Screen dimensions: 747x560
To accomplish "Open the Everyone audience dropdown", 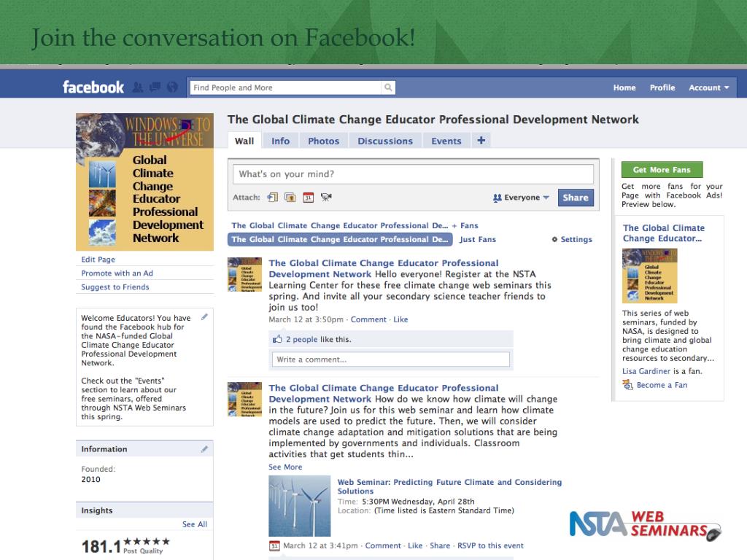I will [521, 198].
